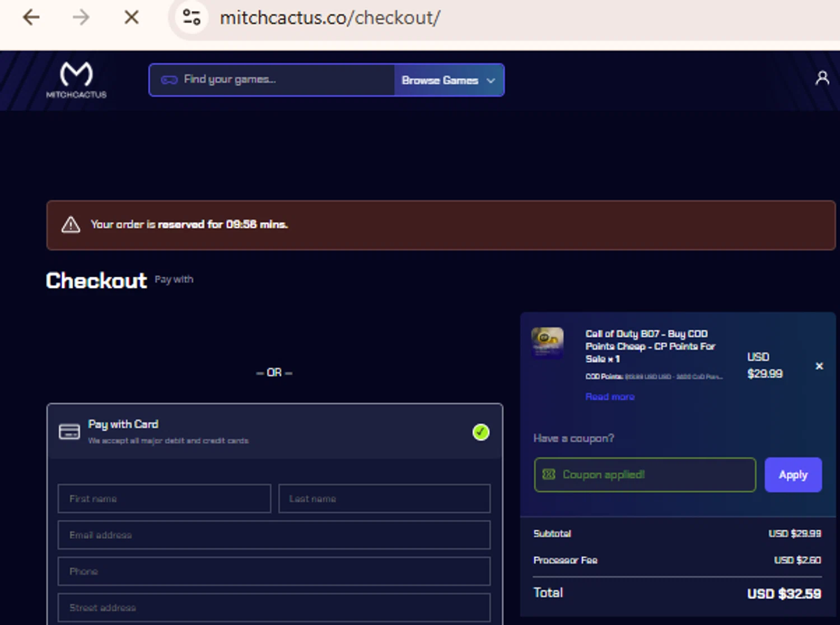Click the We accept all major cards text
Image resolution: width=840 pixels, height=625 pixels.
pyautogui.click(x=168, y=441)
